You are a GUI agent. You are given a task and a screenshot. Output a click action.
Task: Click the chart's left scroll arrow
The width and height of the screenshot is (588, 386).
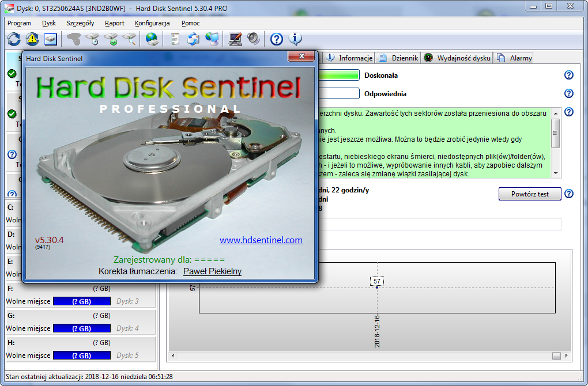click(x=173, y=355)
